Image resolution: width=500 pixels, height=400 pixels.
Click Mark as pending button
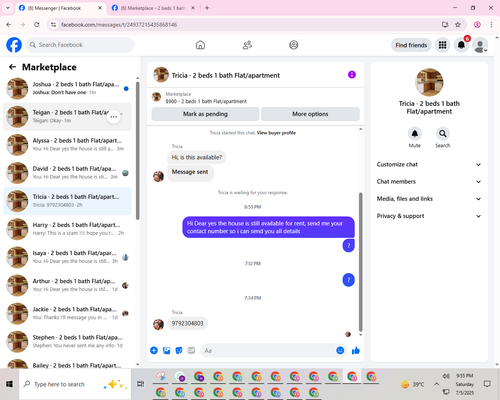[205, 114]
